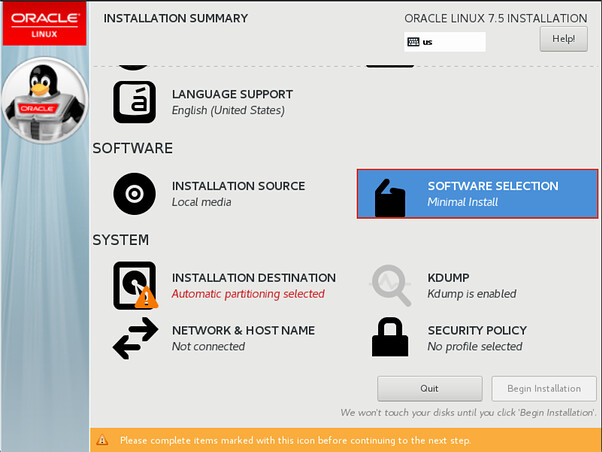Click the Kdump magnifier icon

pos(390,285)
